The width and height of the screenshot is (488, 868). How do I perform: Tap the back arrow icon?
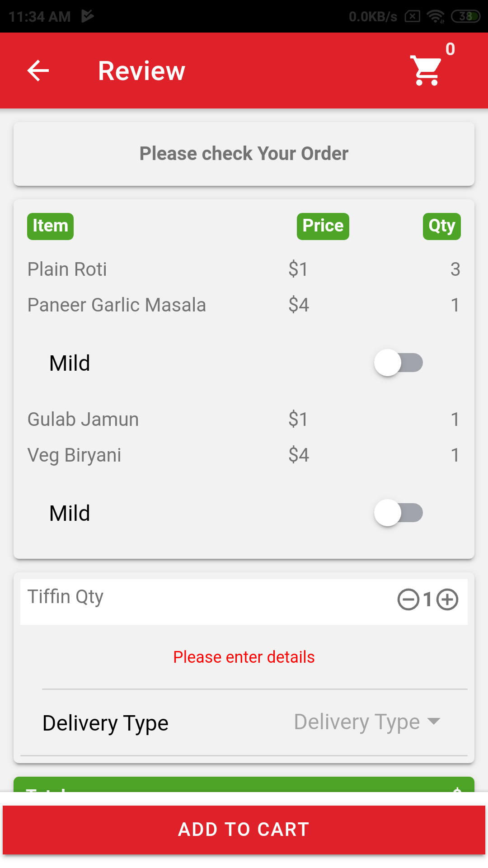[x=38, y=71]
